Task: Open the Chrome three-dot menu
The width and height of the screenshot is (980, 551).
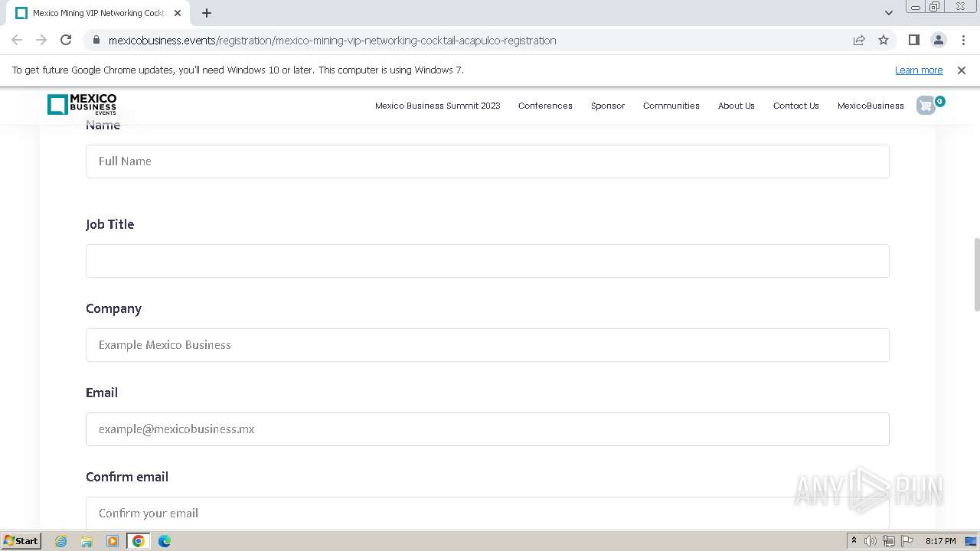Action: tap(963, 40)
